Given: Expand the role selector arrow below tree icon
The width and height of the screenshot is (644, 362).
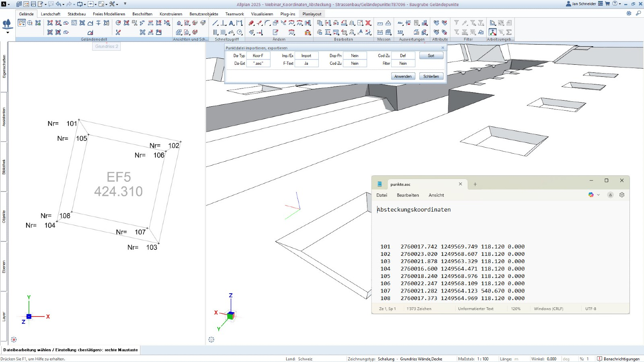Looking at the screenshot, I should click(7, 33).
